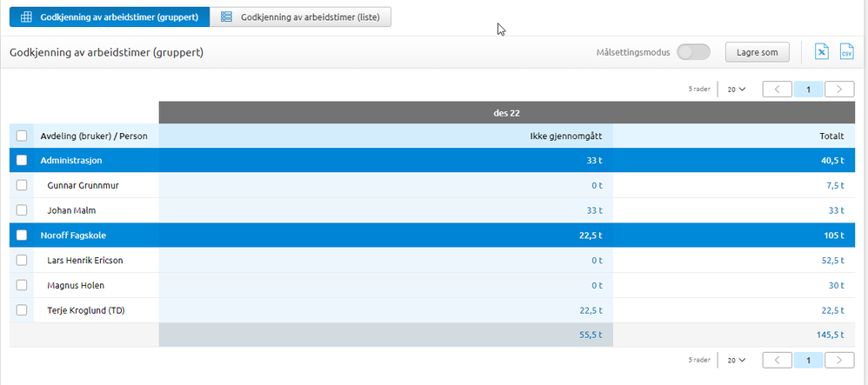This screenshot has width=868, height=385.
Task: Select Godkjenning av arbeidstimer (gruppert) tab
Action: click(x=110, y=17)
